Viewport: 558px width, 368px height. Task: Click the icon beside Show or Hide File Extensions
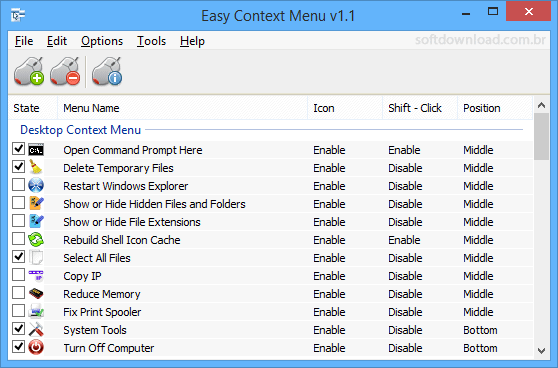pyautogui.click(x=36, y=222)
